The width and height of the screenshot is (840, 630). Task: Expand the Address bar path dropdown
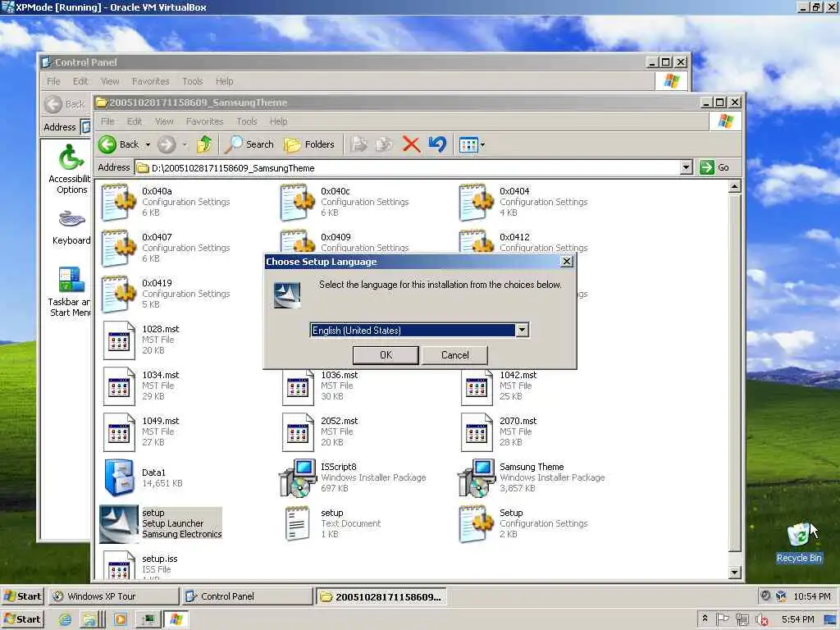(x=687, y=167)
